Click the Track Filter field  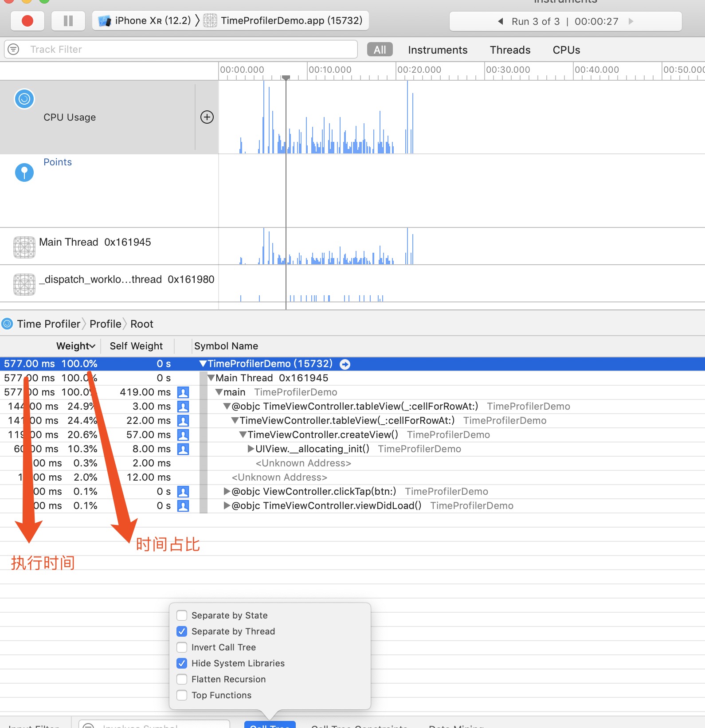[181, 49]
